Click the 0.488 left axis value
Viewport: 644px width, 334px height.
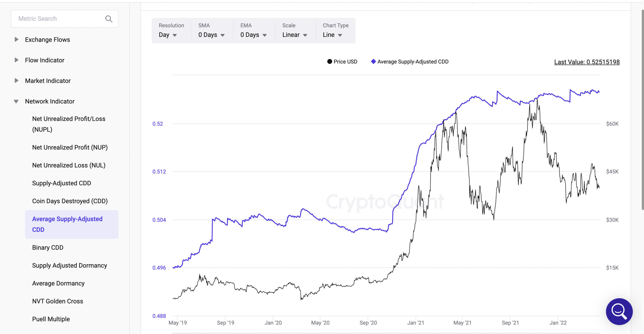[159, 316]
